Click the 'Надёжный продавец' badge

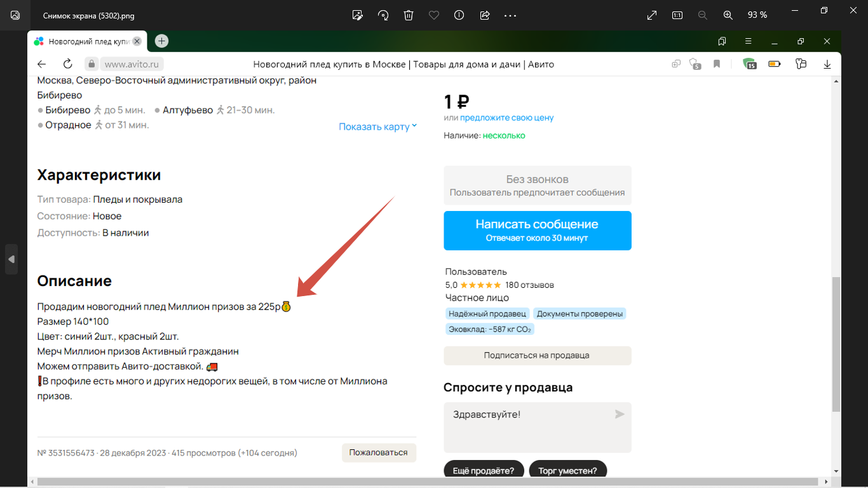pos(487,314)
